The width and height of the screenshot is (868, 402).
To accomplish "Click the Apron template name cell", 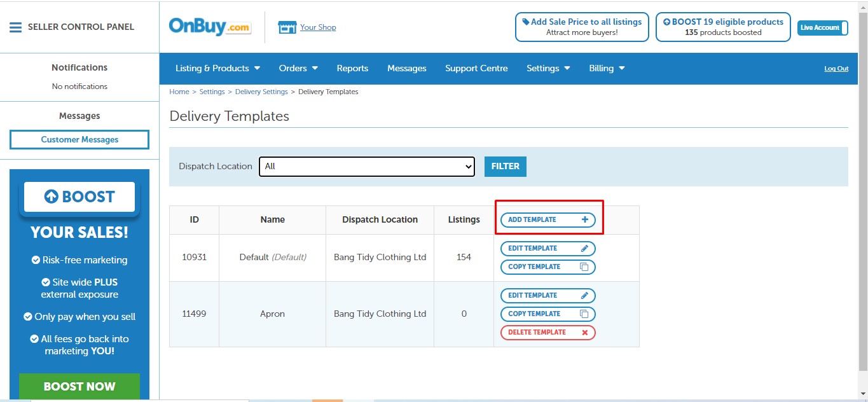I will [272, 314].
